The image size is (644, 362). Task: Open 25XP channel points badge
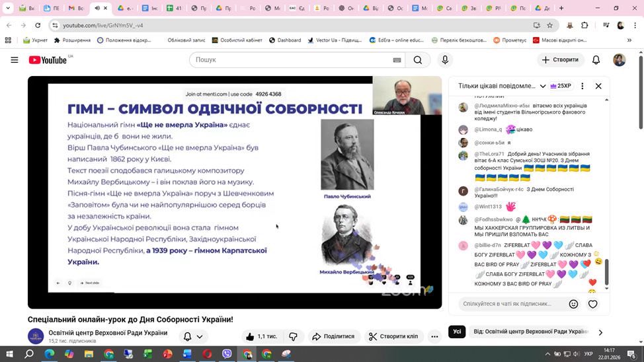tap(561, 86)
